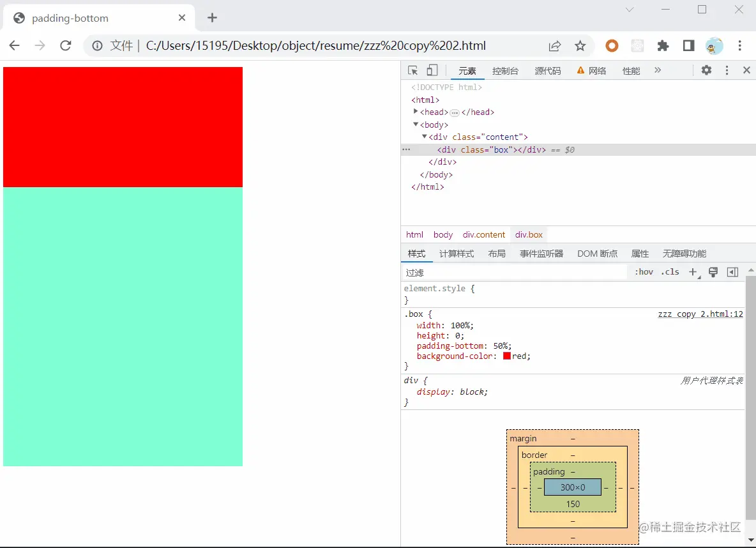Switch to the 源代码 Sources tab
This screenshot has height=548, width=756.
pos(548,71)
